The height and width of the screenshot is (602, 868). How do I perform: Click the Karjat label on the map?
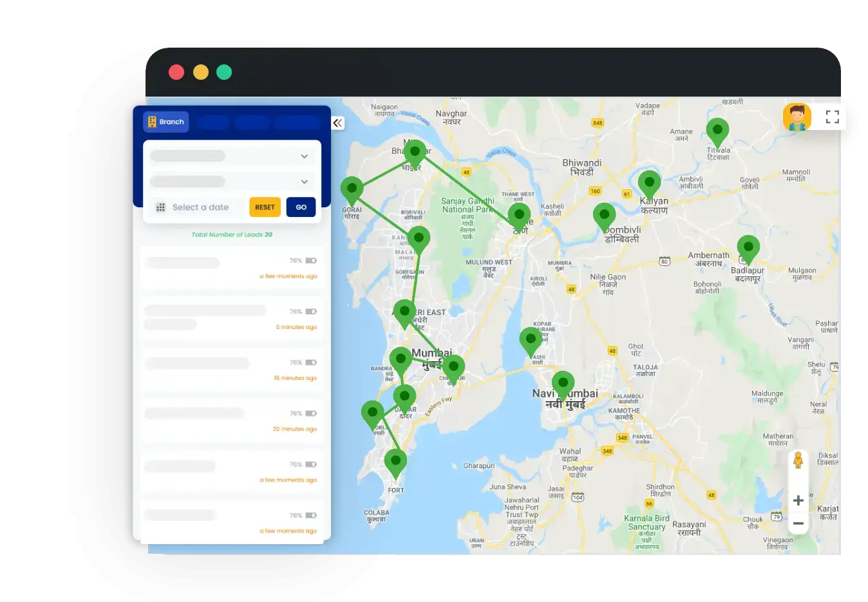(x=828, y=513)
